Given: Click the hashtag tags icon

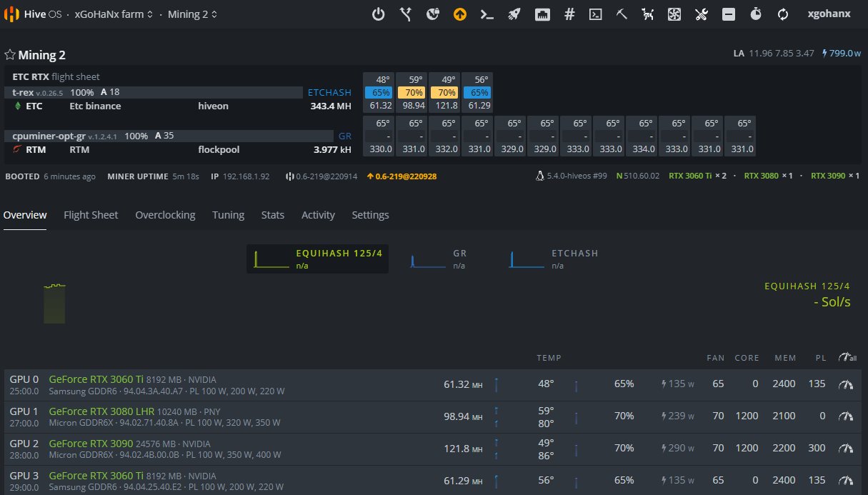Looking at the screenshot, I should tap(569, 14).
